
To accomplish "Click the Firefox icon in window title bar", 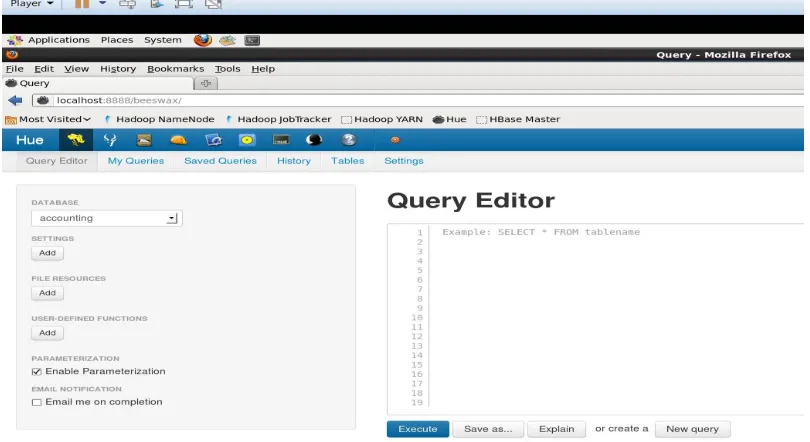I will pos(12,55).
